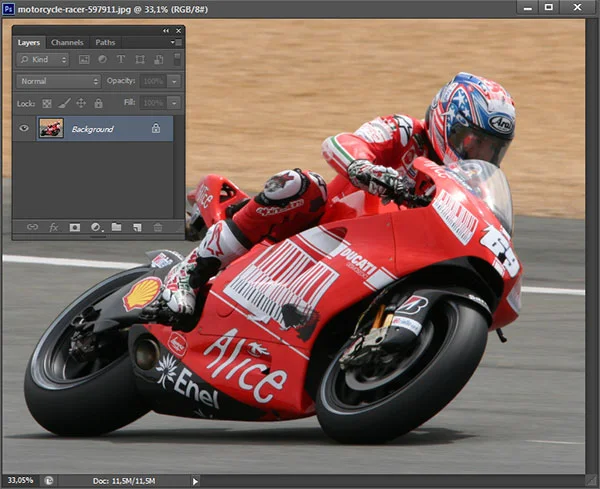Close the Layers panel
The width and height of the screenshot is (600, 489).
pos(178,31)
